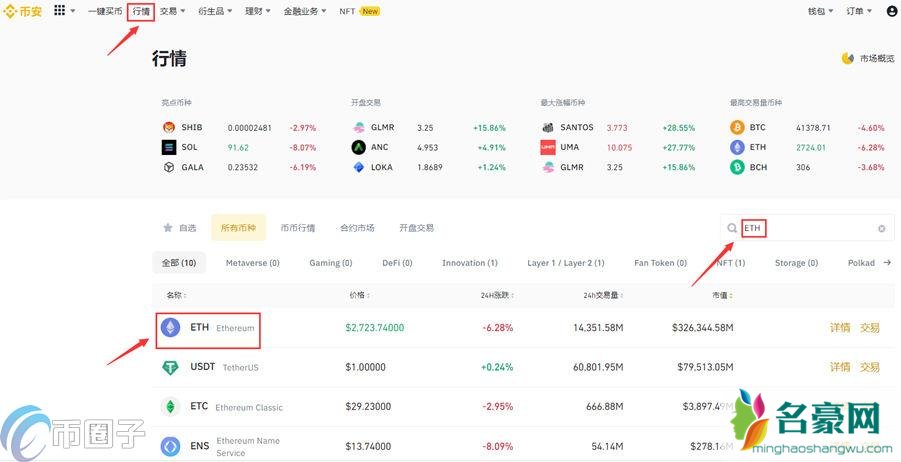The width and height of the screenshot is (901, 462).
Task: Click SANTOS change +28.55%
Action: pyautogui.click(x=679, y=128)
